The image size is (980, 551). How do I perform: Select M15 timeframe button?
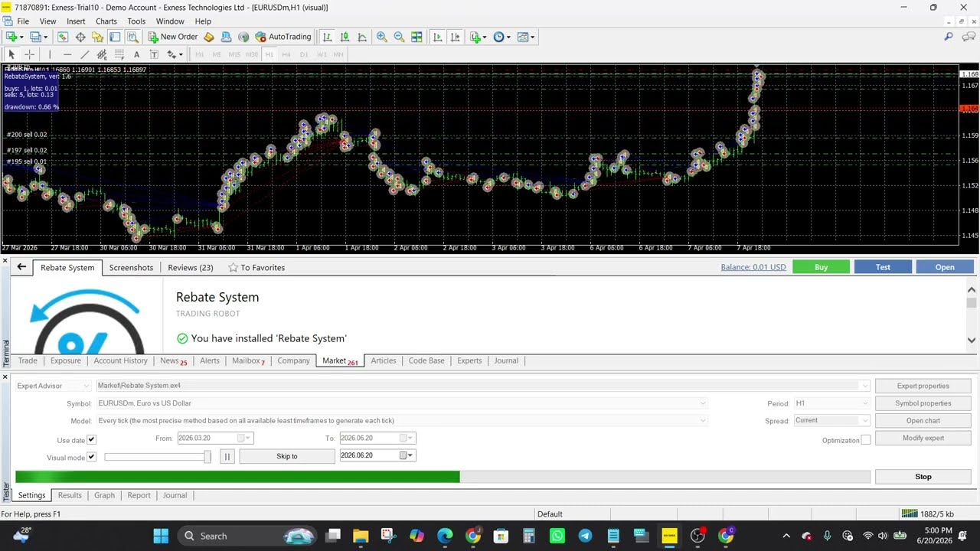[x=234, y=54]
